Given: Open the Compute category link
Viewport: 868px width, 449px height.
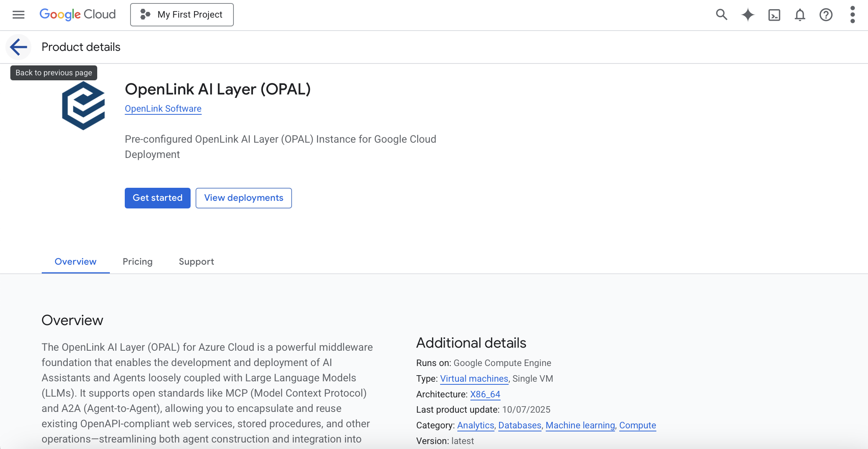Looking at the screenshot, I should pyautogui.click(x=638, y=425).
